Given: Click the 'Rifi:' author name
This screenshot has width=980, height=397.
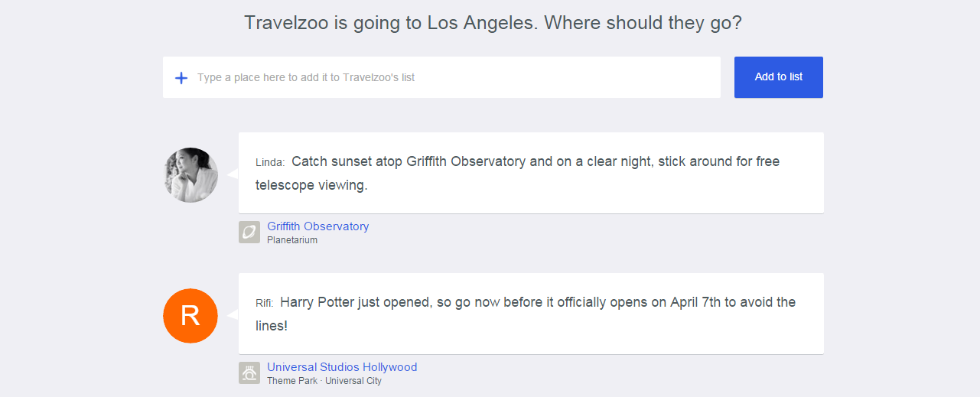Looking at the screenshot, I should pos(265,304).
